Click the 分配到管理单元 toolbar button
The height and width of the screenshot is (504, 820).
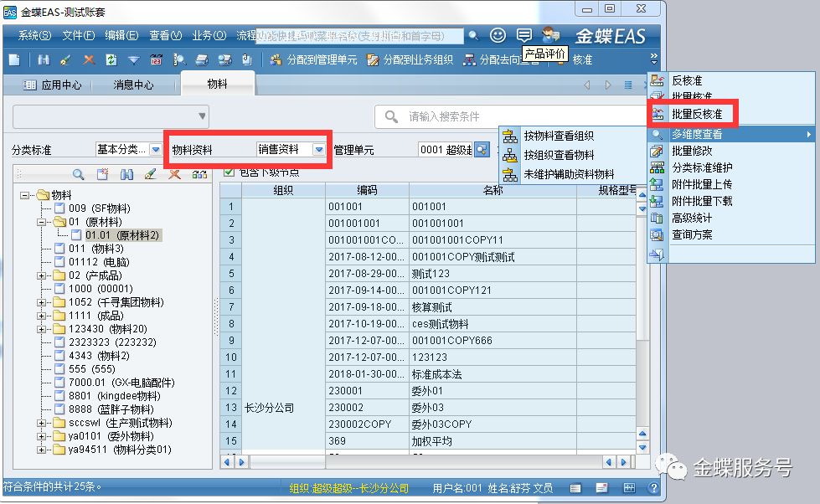tap(314, 60)
